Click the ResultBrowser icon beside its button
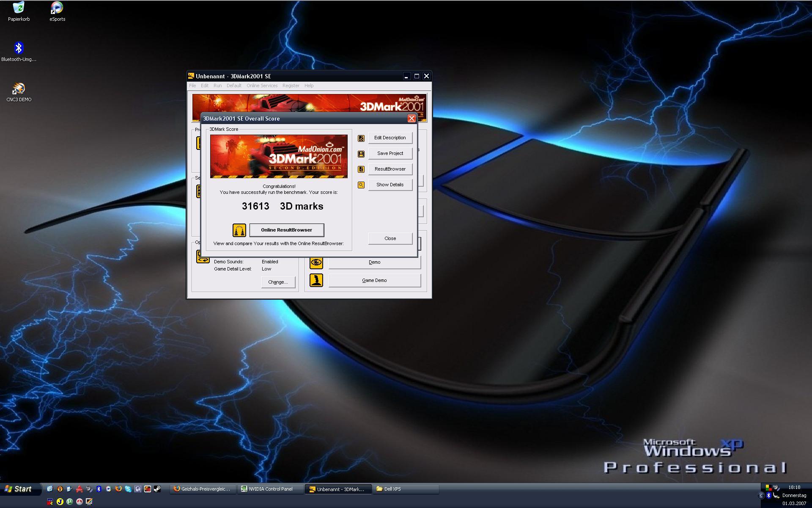 (361, 169)
